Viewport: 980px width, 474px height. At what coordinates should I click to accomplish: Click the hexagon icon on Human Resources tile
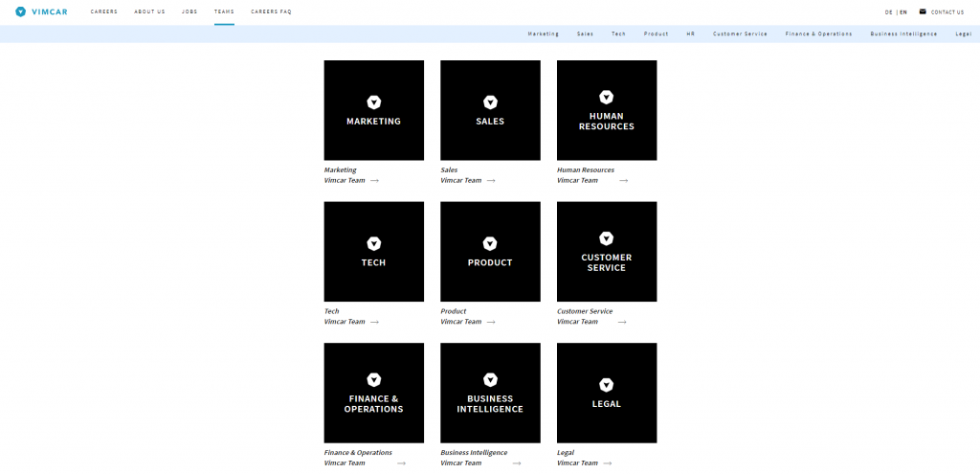coord(606,97)
